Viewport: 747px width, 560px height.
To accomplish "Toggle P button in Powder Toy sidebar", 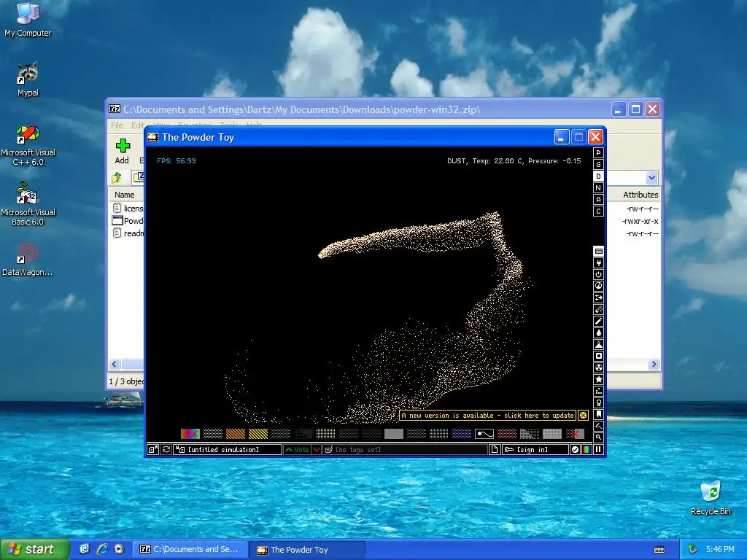I will (598, 153).
